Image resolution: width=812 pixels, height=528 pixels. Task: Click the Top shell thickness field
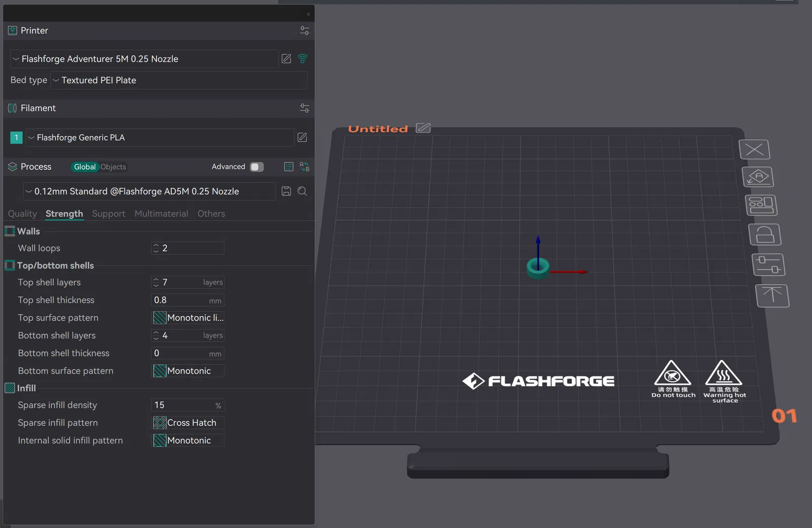click(188, 300)
